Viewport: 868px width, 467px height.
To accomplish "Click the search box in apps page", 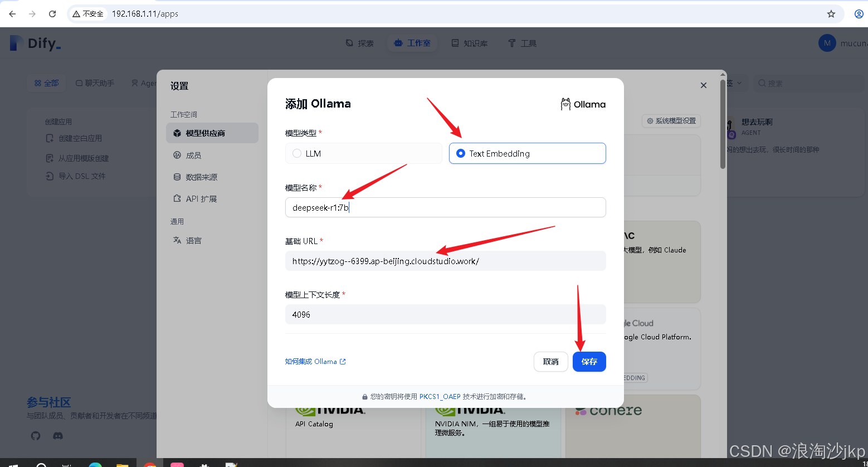I will coord(808,83).
